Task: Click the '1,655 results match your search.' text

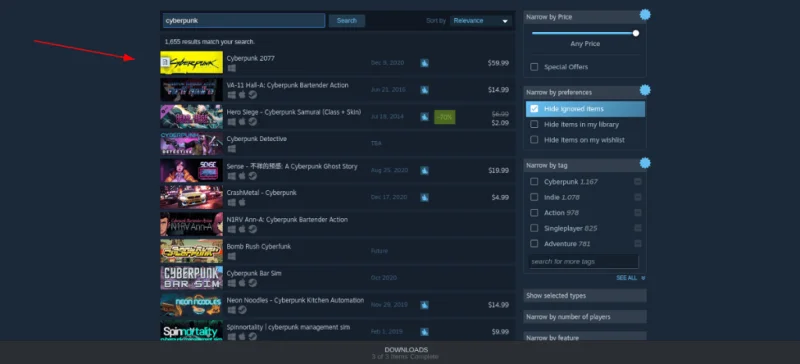Action: (210, 42)
